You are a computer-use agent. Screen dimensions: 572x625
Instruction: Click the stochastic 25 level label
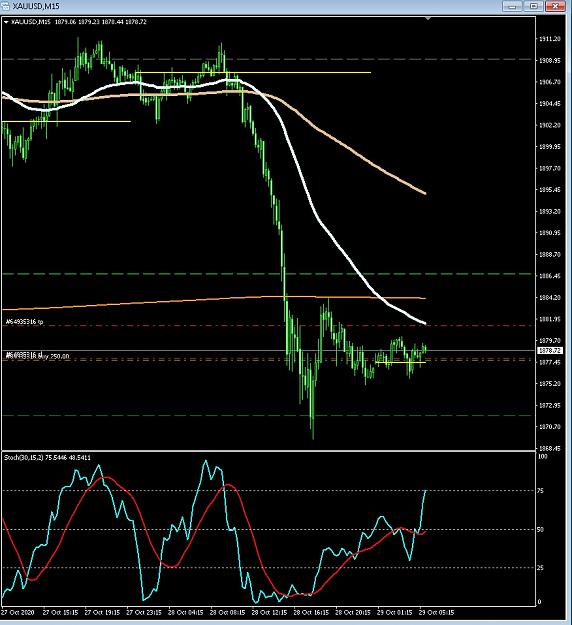pyautogui.click(x=541, y=568)
